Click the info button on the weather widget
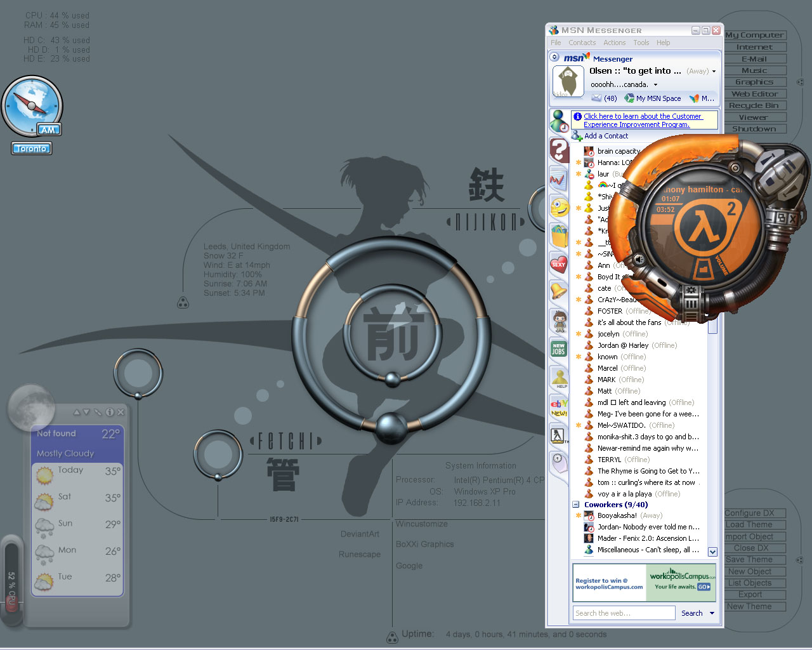Viewport: 812px width, 650px height. [x=110, y=412]
